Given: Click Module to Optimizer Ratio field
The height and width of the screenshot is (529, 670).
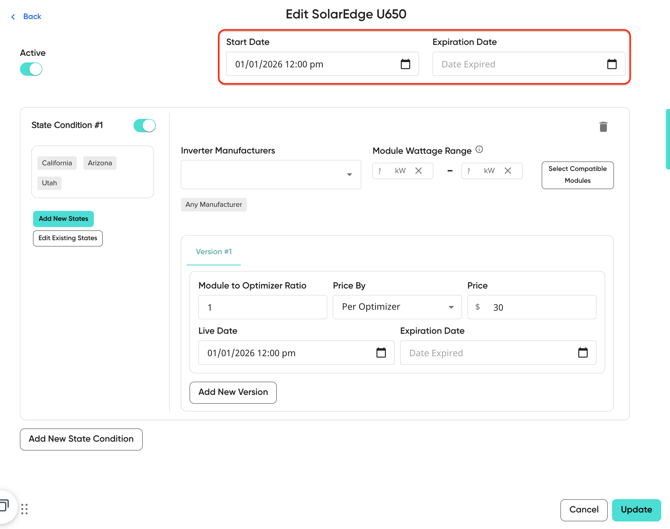Looking at the screenshot, I should tap(262, 307).
